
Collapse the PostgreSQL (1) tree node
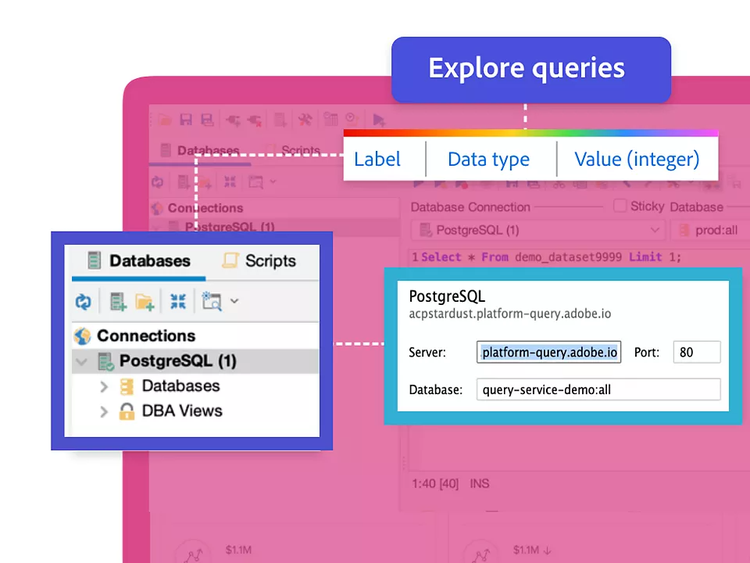[81, 362]
